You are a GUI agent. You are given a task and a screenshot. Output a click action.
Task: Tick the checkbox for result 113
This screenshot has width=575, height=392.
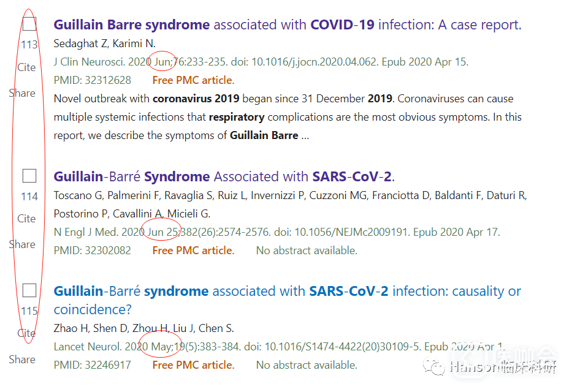point(29,24)
